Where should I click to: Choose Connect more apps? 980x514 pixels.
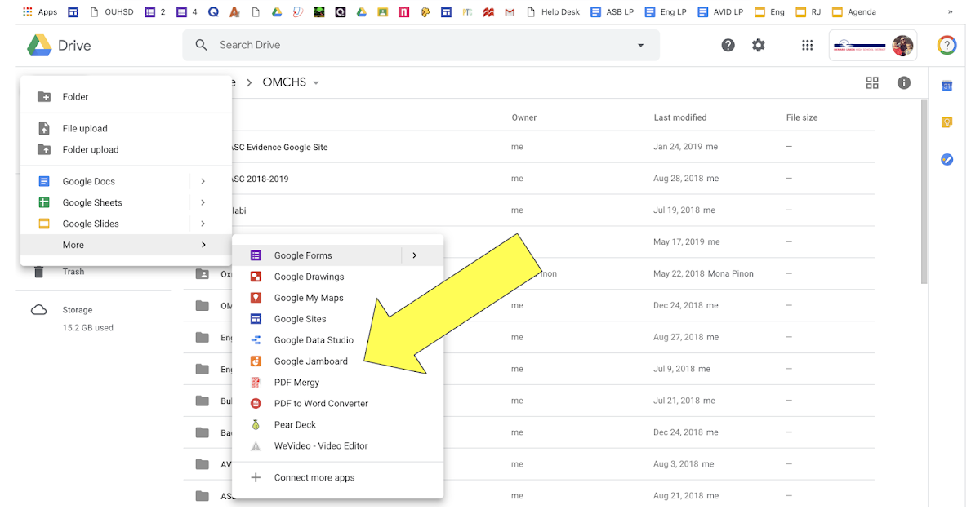[x=338, y=477]
